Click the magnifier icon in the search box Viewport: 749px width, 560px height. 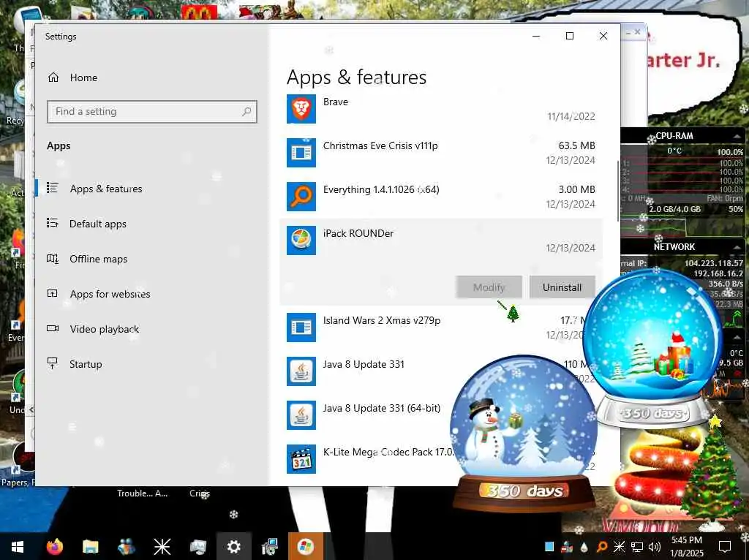coord(246,112)
